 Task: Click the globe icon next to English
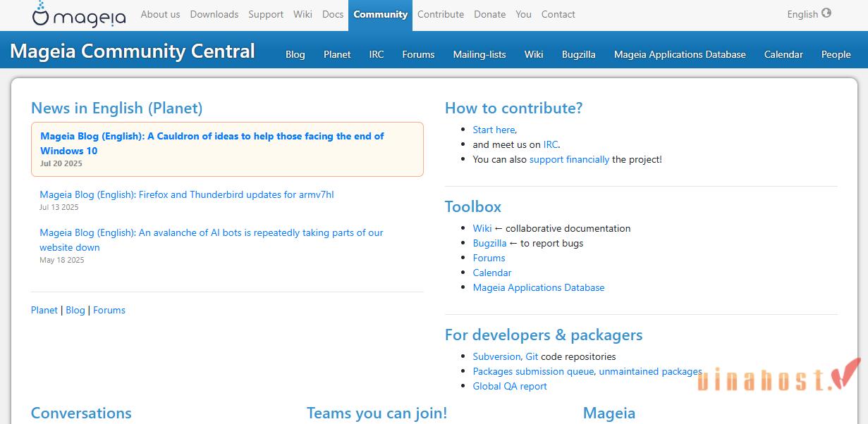tap(826, 13)
